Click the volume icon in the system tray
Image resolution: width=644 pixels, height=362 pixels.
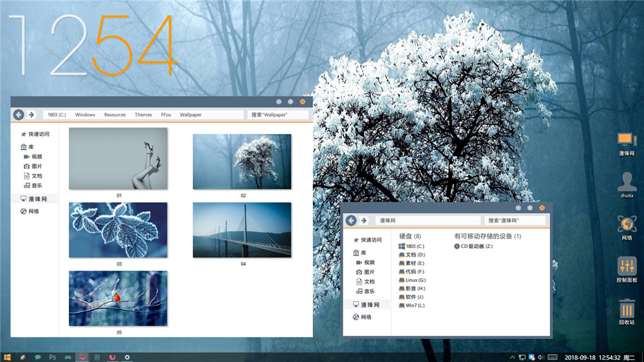[542, 357]
